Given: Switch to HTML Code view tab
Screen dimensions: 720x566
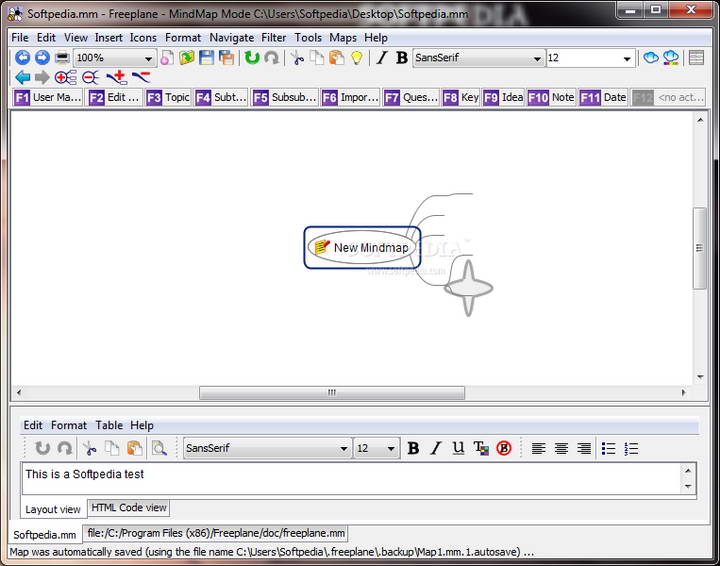Looking at the screenshot, I should (x=129, y=508).
